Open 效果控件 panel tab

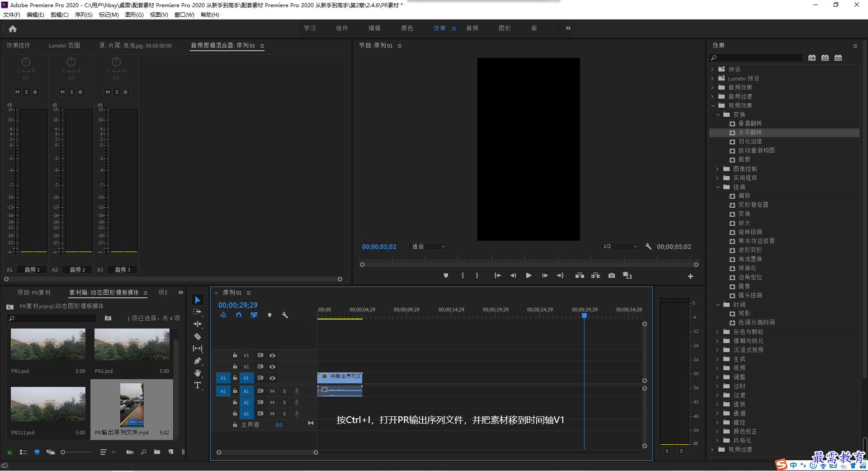click(18, 45)
